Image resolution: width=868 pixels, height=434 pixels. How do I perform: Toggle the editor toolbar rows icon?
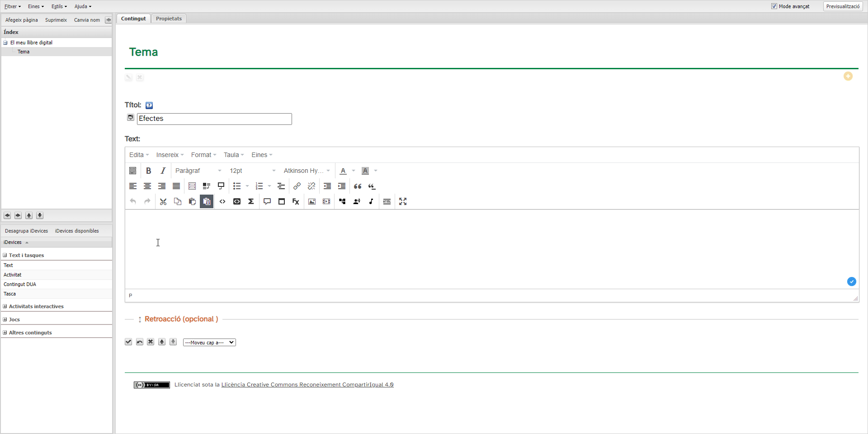(132, 171)
